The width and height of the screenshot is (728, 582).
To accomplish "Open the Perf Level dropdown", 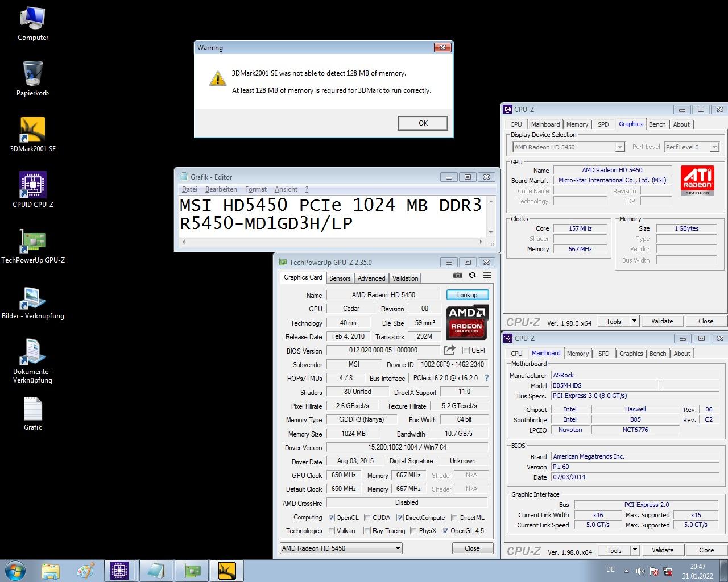I will pos(692,147).
